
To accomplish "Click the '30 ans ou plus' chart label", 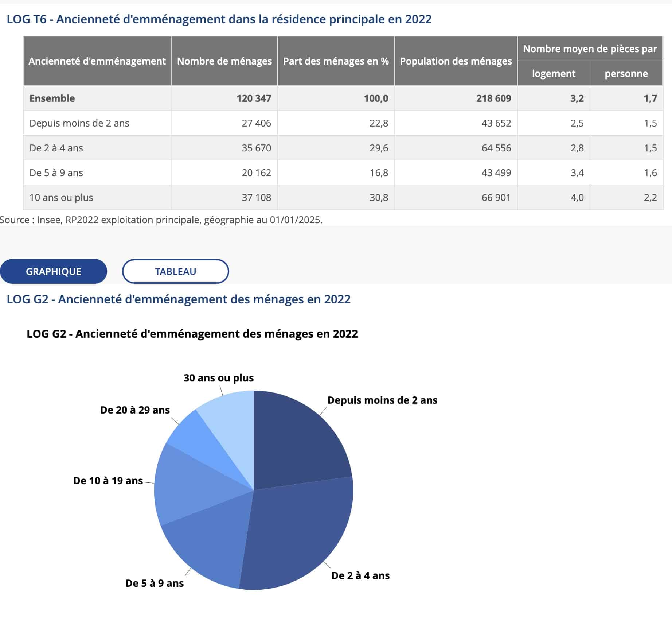I will click(x=218, y=378).
